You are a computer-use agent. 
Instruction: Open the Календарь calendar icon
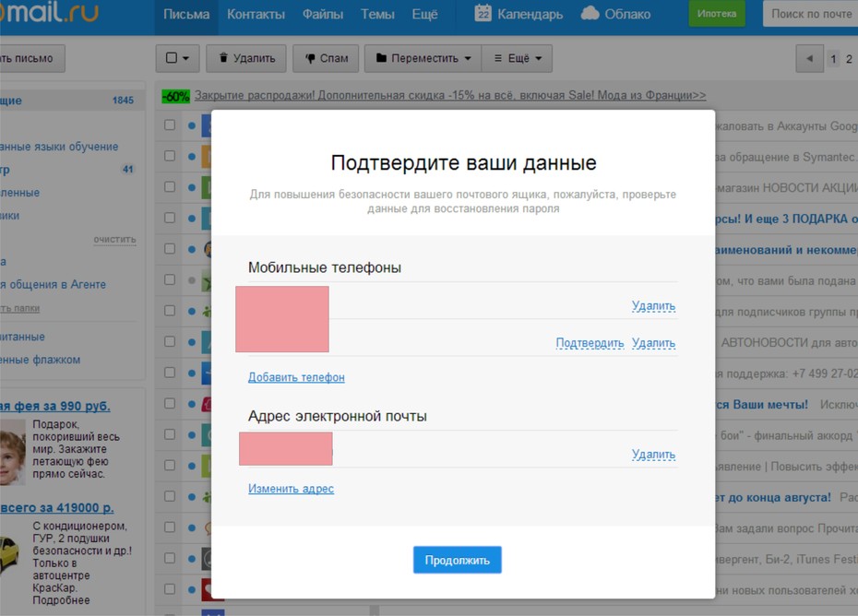click(x=483, y=13)
